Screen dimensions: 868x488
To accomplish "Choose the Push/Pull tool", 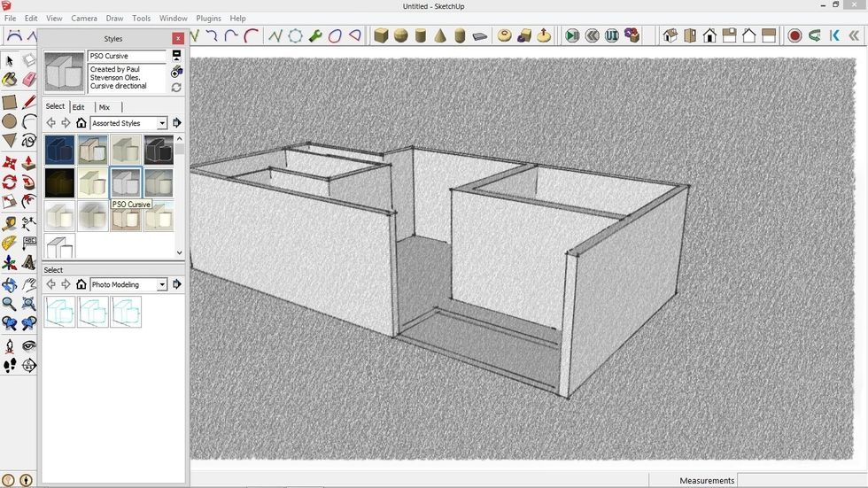I will [x=28, y=162].
